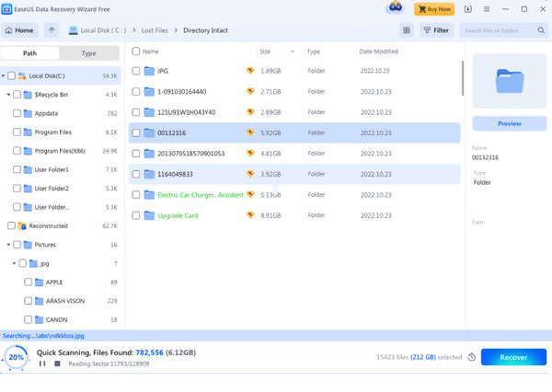Click the Local Disk (C:) breadcrumb
Viewport: 552px width, 392px height.
click(x=98, y=30)
